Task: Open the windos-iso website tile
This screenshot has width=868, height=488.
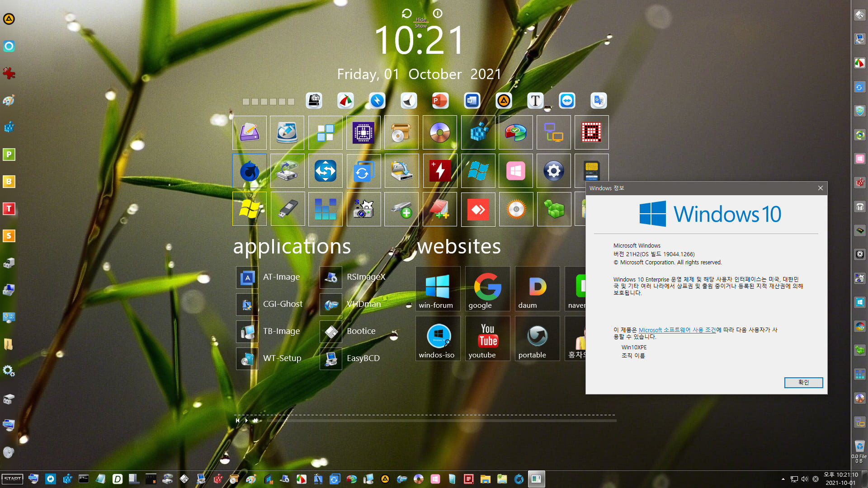Action: [x=438, y=338]
